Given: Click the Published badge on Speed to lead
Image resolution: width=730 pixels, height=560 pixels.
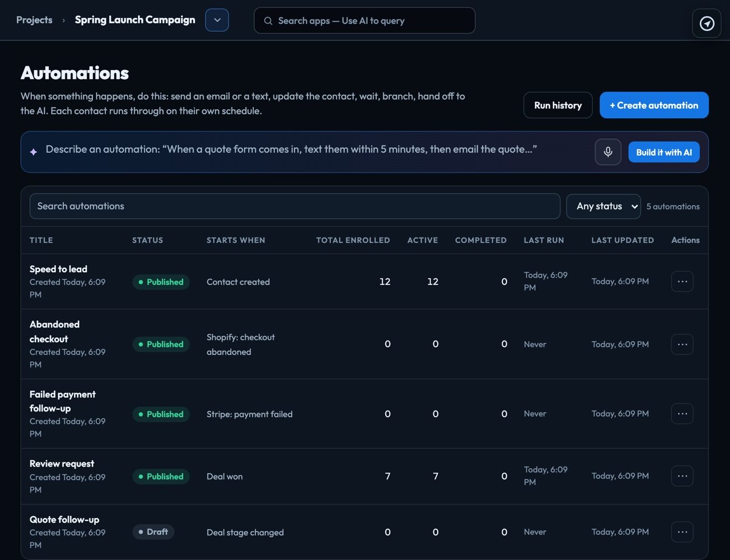Looking at the screenshot, I should point(161,282).
